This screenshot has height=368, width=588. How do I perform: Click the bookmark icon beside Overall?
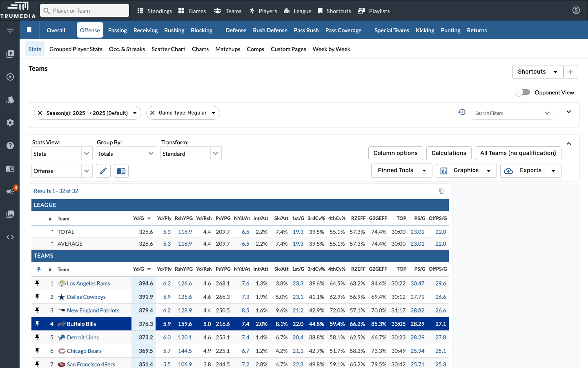29,30
